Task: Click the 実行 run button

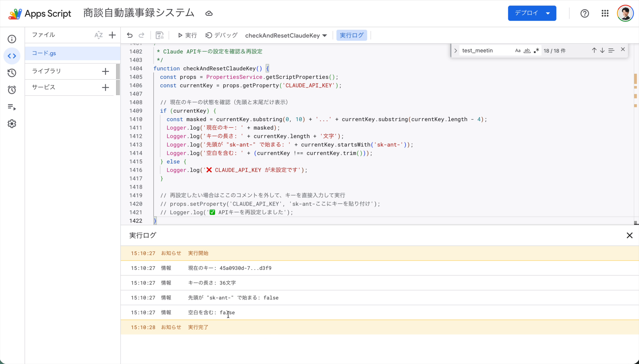Action: 187,35
